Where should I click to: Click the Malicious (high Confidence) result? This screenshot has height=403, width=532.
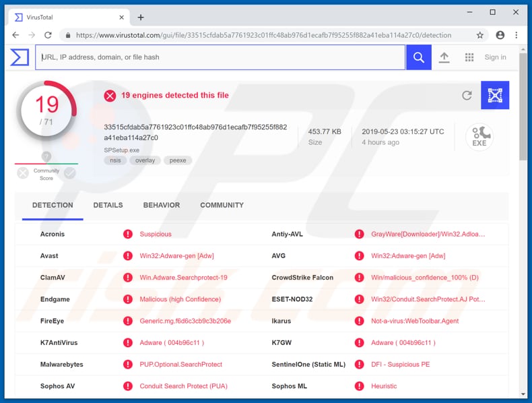point(180,299)
